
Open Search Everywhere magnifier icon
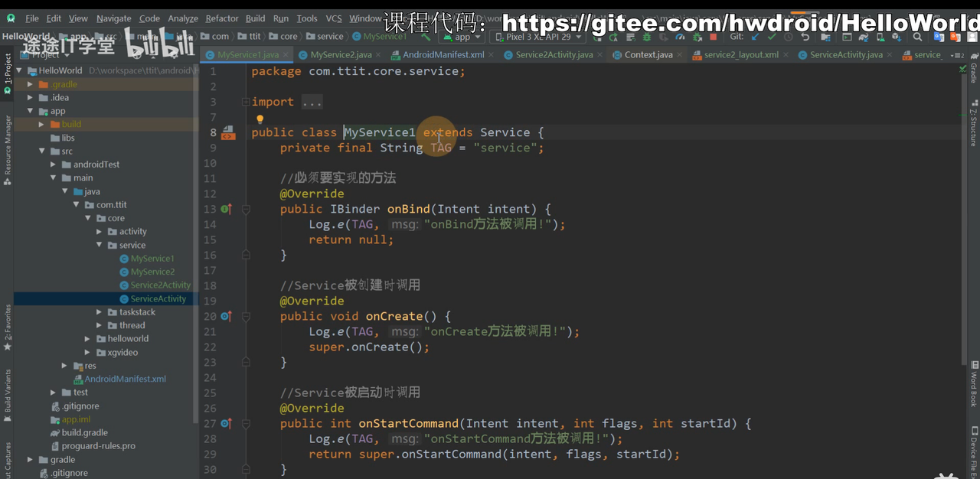(917, 37)
